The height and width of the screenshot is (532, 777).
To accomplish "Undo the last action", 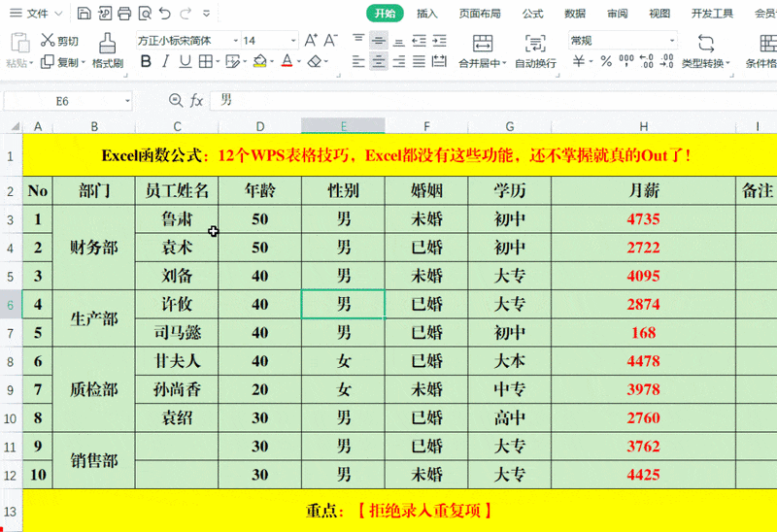I will pos(164,14).
